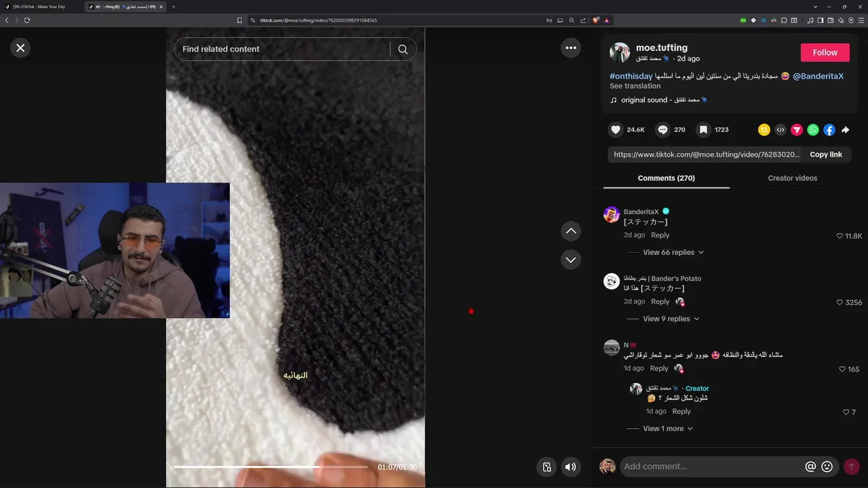Click the video progress bar
This screenshot has width=868, height=488.
(271, 467)
